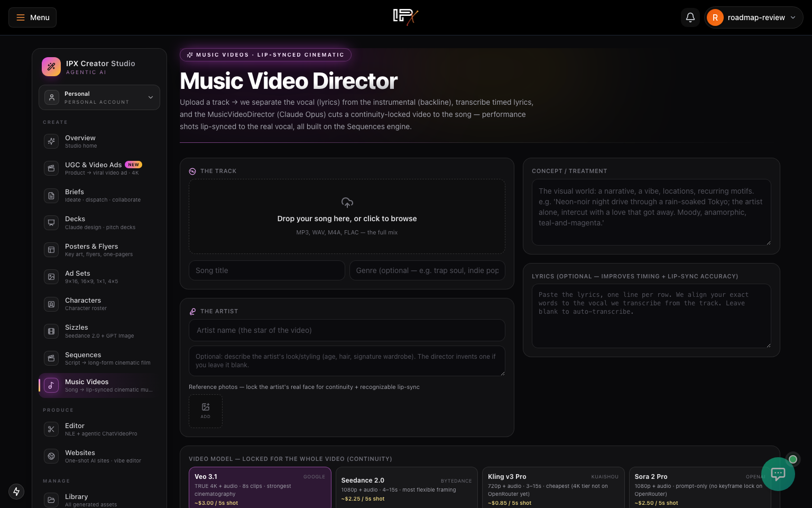The image size is (812, 508).
Task: Open the Menu button
Action: [32, 17]
